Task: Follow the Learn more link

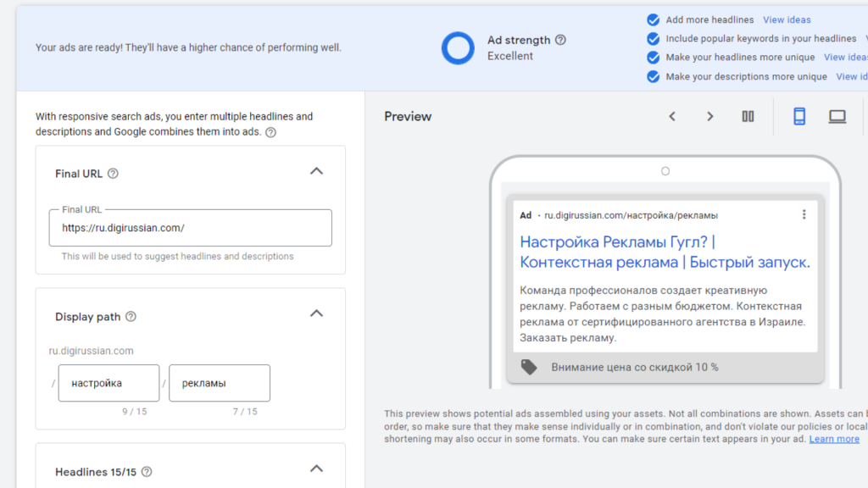Action: [834, 440]
